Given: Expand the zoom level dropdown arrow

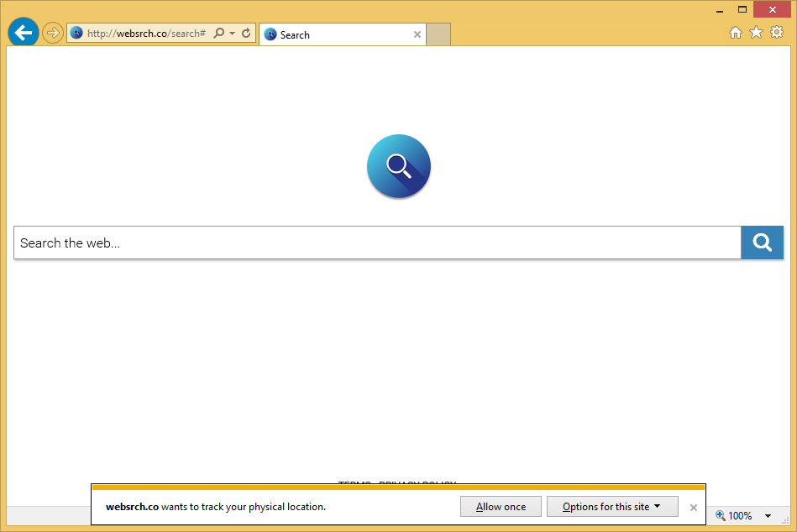Looking at the screenshot, I should pos(768,516).
